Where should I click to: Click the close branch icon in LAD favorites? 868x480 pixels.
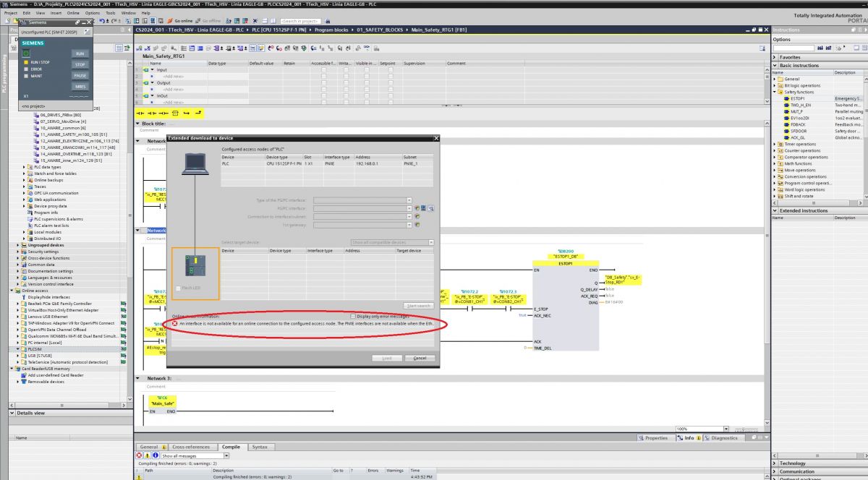coord(197,113)
